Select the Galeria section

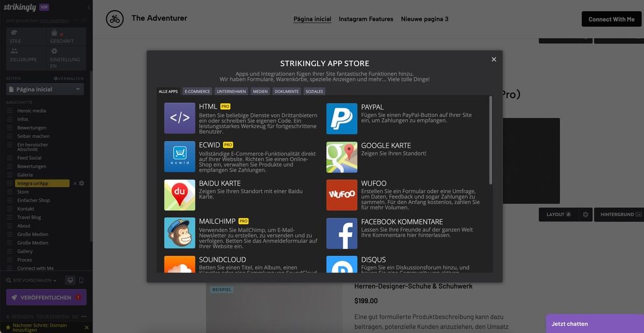[25, 175]
